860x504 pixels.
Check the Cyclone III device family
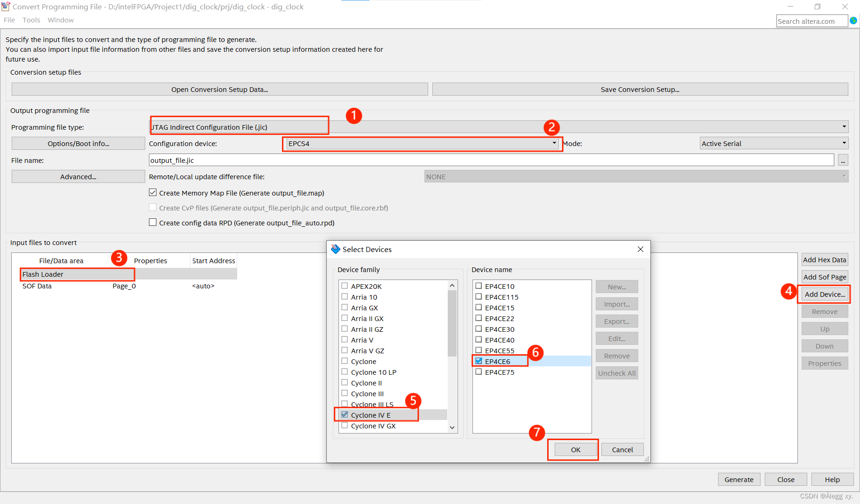tap(345, 393)
